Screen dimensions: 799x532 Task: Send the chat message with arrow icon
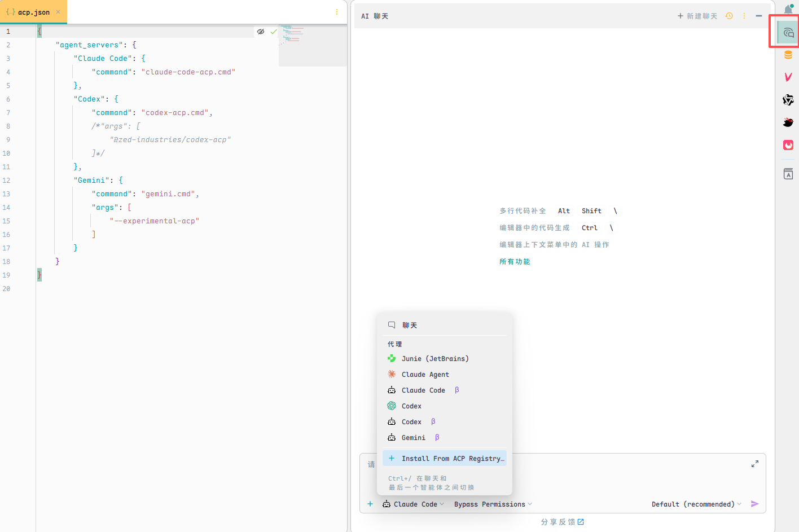[754, 504]
